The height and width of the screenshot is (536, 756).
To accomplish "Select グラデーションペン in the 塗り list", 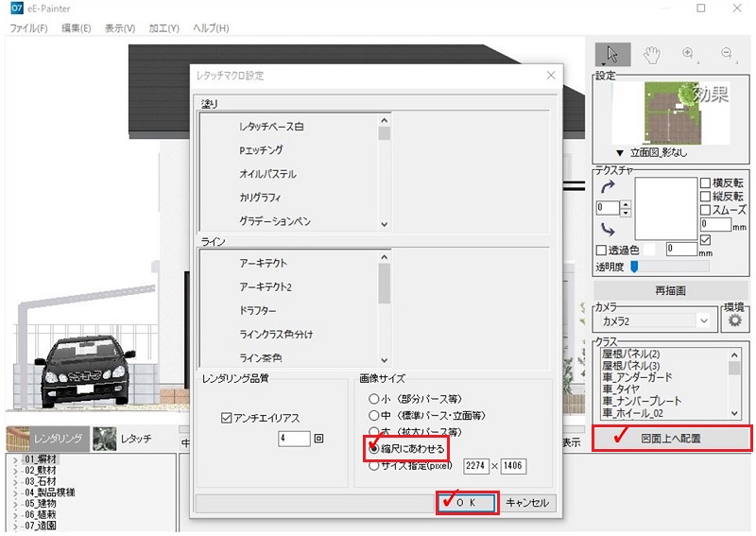I will point(275,221).
